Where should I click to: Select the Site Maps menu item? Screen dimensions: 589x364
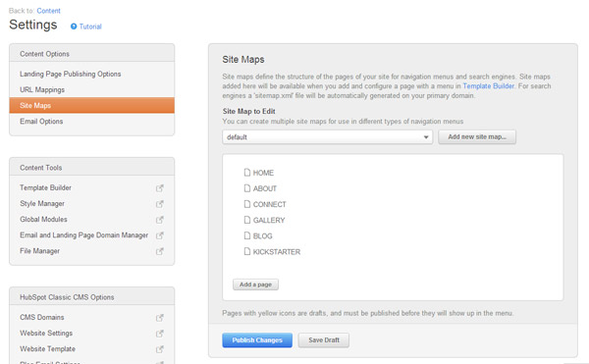pos(91,105)
